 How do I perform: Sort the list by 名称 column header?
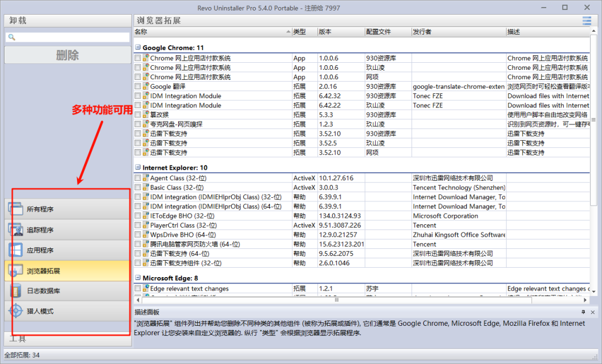click(x=212, y=32)
